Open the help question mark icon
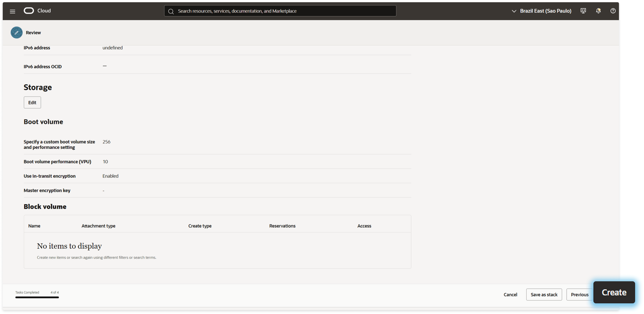The height and width of the screenshot is (314, 644). [x=613, y=11]
